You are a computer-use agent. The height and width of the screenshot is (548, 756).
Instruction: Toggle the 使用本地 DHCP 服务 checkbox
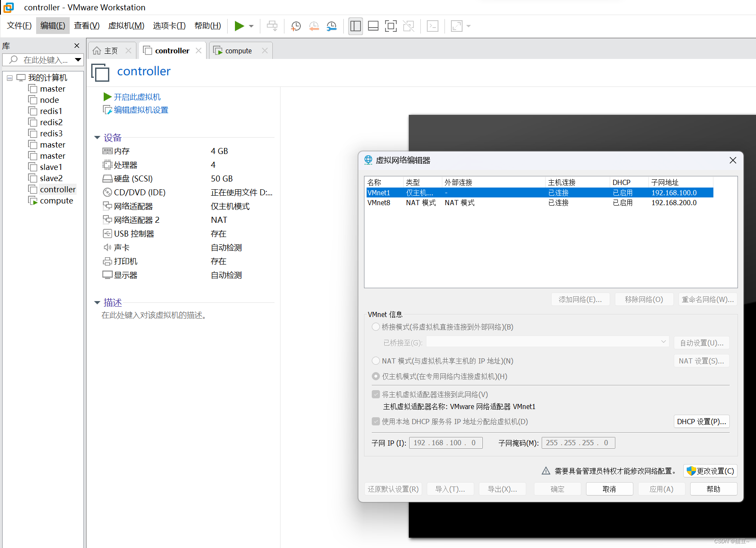coord(375,422)
